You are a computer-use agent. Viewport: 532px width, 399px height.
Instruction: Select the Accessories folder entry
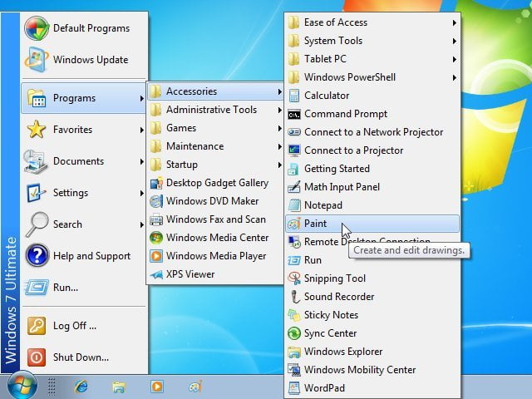pos(216,91)
